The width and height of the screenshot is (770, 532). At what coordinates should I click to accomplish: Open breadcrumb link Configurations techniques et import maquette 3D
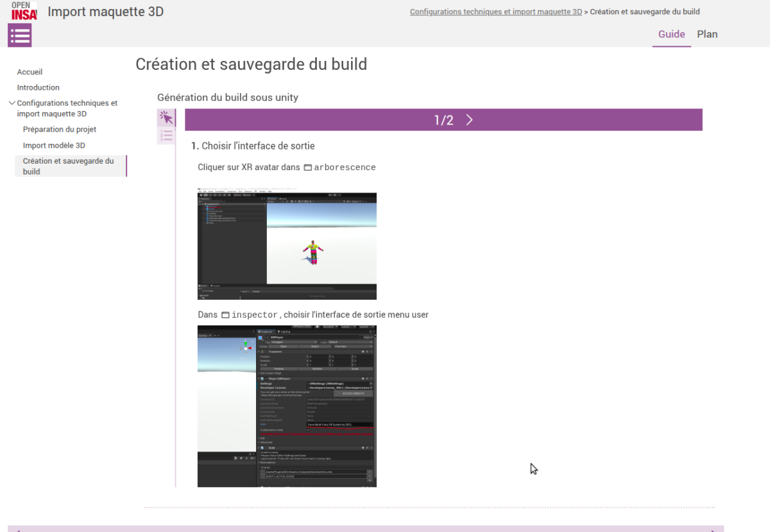(495, 12)
